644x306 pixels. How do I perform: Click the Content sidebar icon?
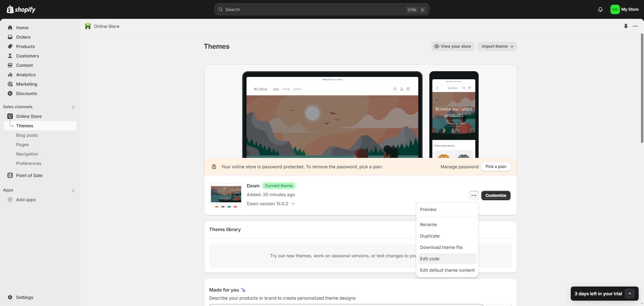click(x=10, y=65)
